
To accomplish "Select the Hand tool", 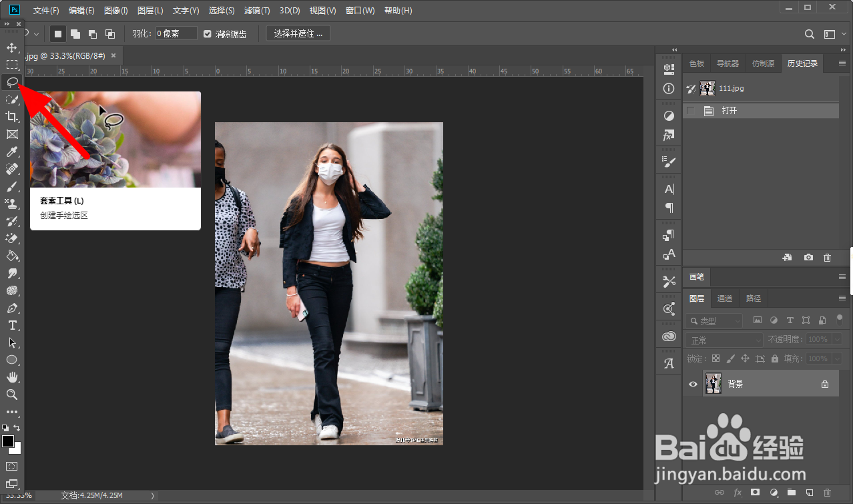I will [11, 377].
